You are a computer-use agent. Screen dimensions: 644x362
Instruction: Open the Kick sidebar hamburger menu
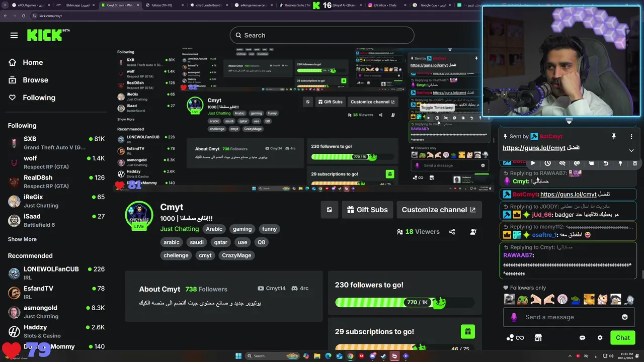(x=14, y=35)
